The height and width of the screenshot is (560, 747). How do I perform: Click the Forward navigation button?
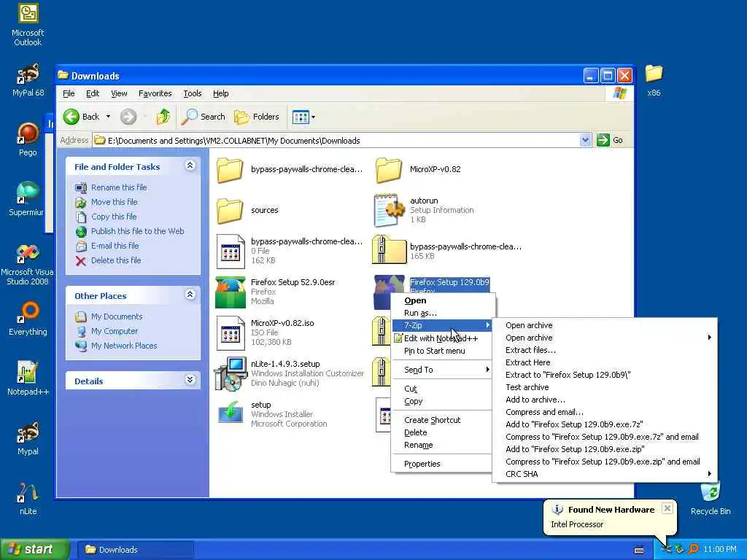click(128, 117)
